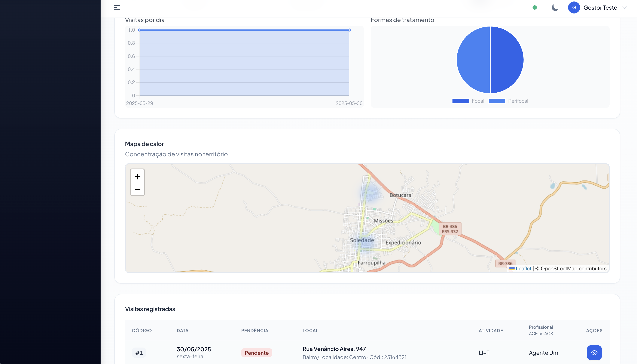Image resolution: width=637 pixels, height=364 pixels.
Task: Click the Pendente status badge
Action: 256,353
